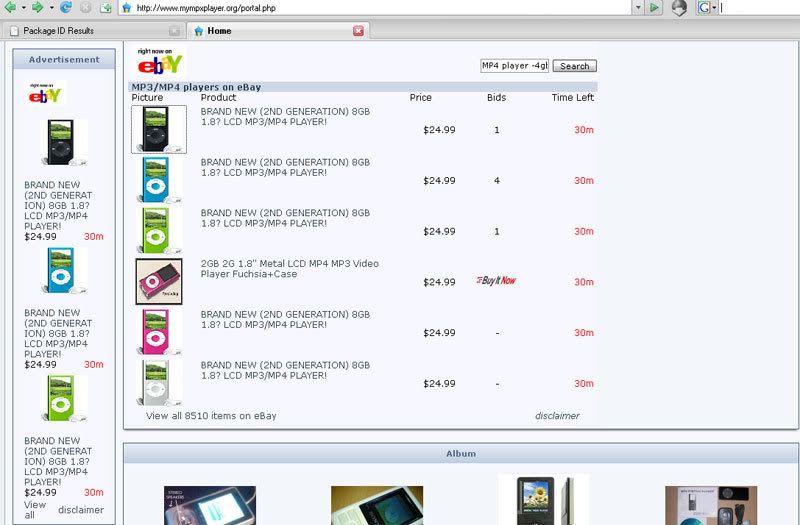Click the red Buy It Now icon

point(496,281)
